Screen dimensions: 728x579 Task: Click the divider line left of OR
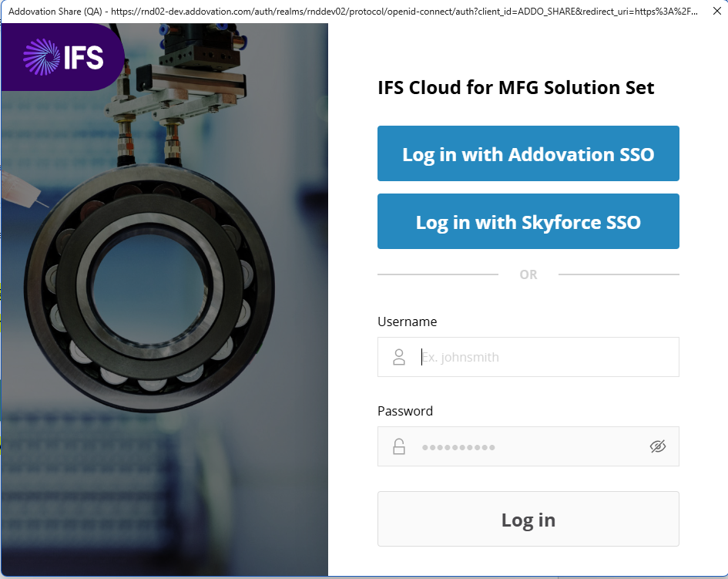(x=438, y=274)
